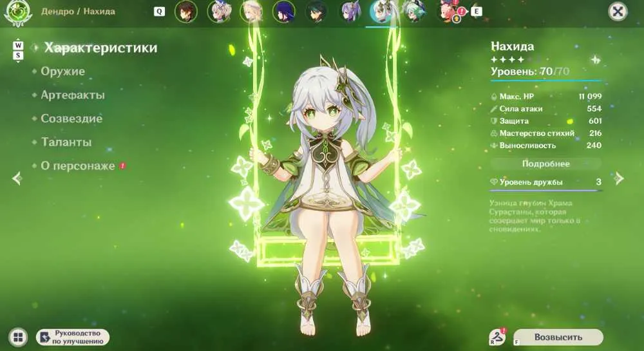Image resolution: width=644 pixels, height=351 pixels.
Task: Click the Dendro element emblem icon
Action: click(x=17, y=12)
